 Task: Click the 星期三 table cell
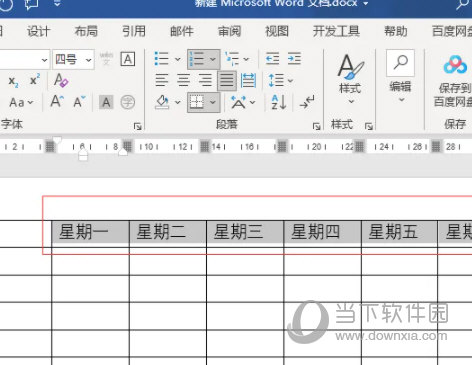(245, 233)
